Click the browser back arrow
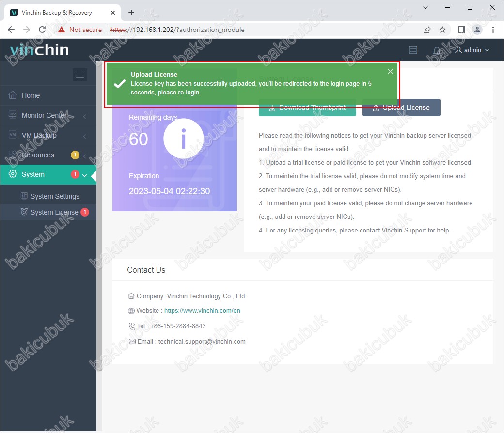Viewport: 504px width, 433px height. coord(11,30)
